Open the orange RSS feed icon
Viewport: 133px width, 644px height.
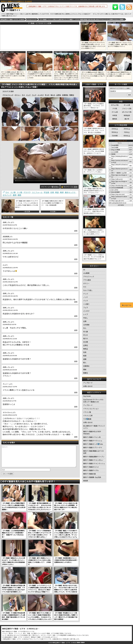[129, 7]
